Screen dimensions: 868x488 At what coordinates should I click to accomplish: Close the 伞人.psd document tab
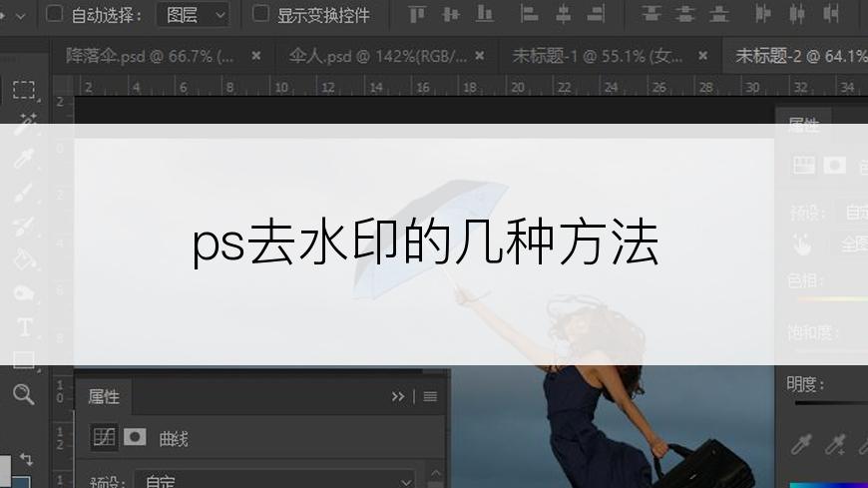(479, 56)
